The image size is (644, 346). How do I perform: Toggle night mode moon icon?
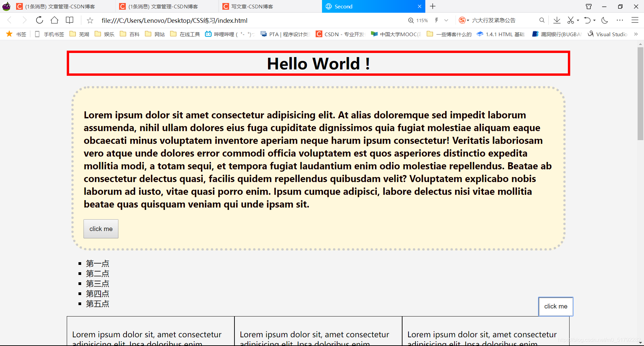[605, 20]
